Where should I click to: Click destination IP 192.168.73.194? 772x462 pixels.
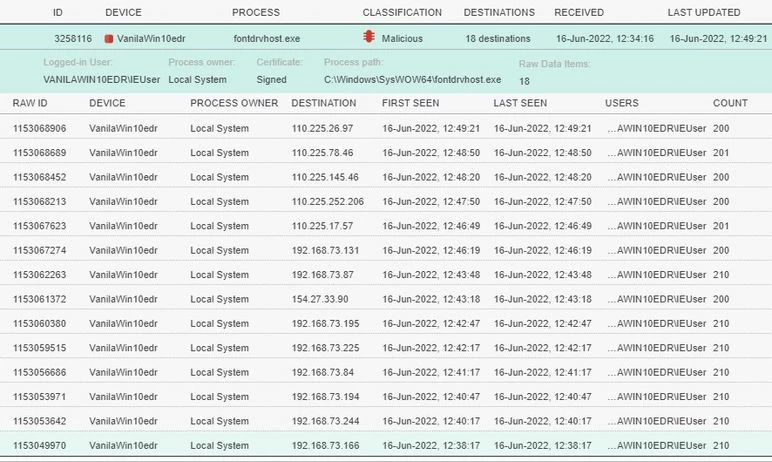click(x=325, y=396)
